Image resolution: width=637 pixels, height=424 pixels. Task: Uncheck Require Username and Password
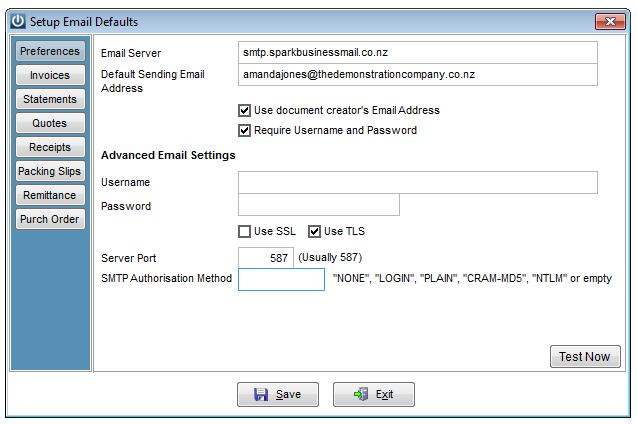(x=244, y=130)
